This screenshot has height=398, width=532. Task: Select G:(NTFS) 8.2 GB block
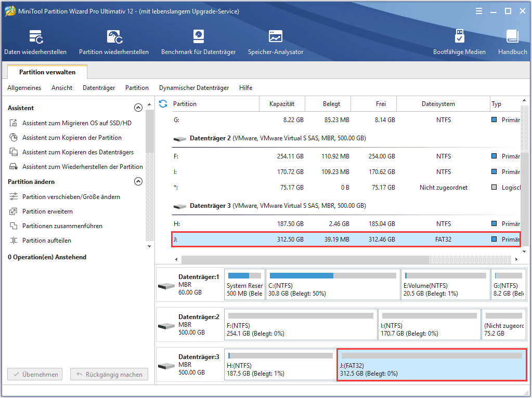coord(509,285)
